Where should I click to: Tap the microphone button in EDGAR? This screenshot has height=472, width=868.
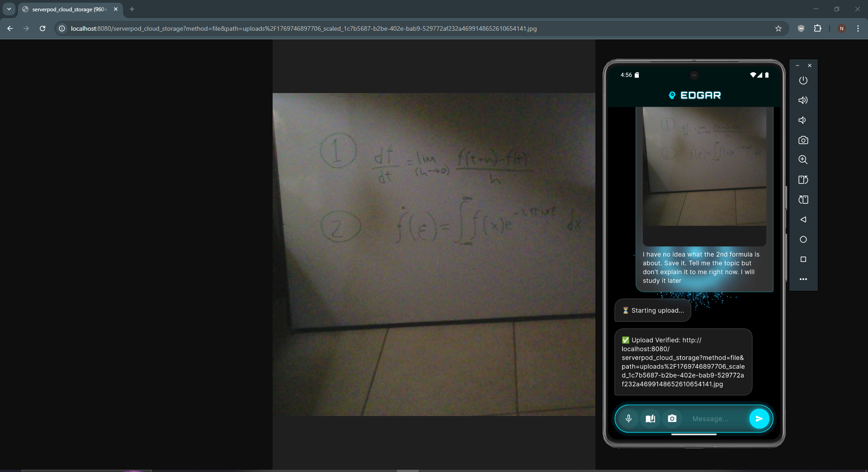point(628,419)
